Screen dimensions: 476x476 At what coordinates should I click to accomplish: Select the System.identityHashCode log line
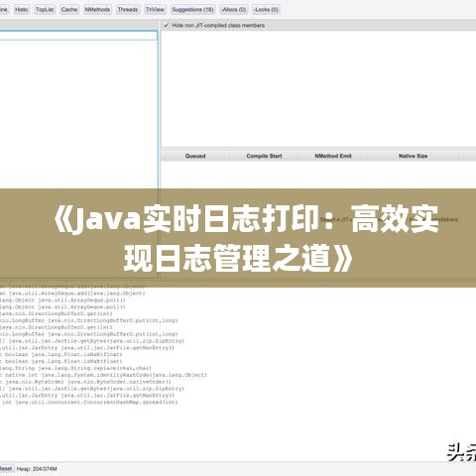(103, 375)
